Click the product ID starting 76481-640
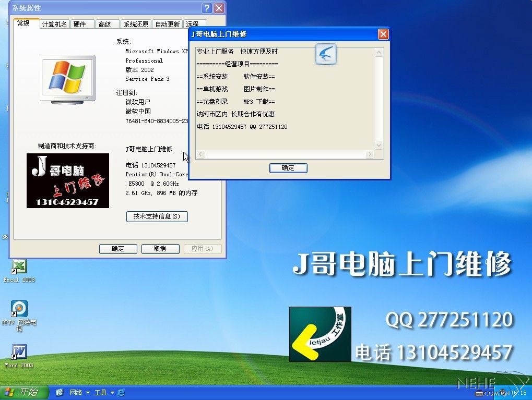The width and height of the screenshot is (532, 400). point(157,121)
